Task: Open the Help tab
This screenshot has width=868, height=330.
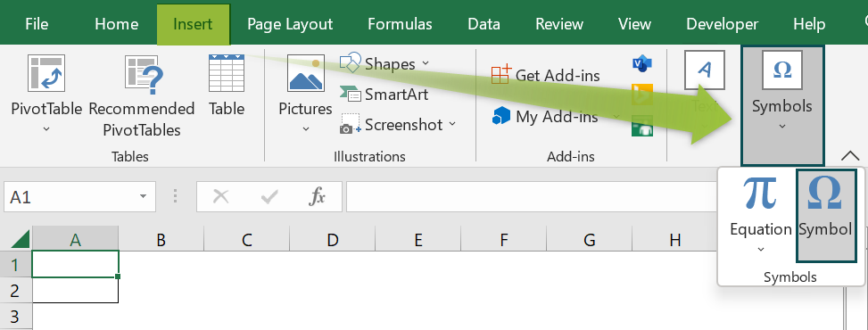Action: (x=809, y=24)
